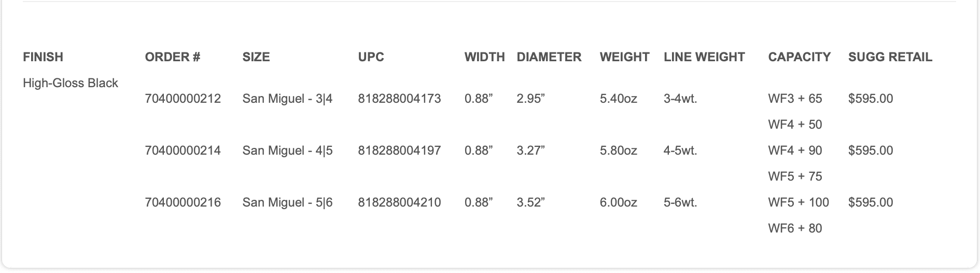
Task: Click the 5.40oz weight value
Action: (618, 99)
